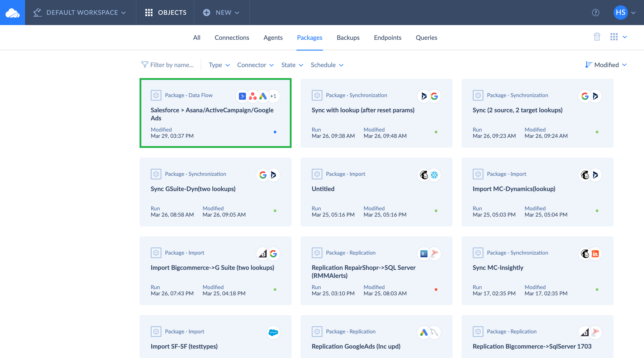Click the sort order icon beside Modified

(x=588, y=65)
